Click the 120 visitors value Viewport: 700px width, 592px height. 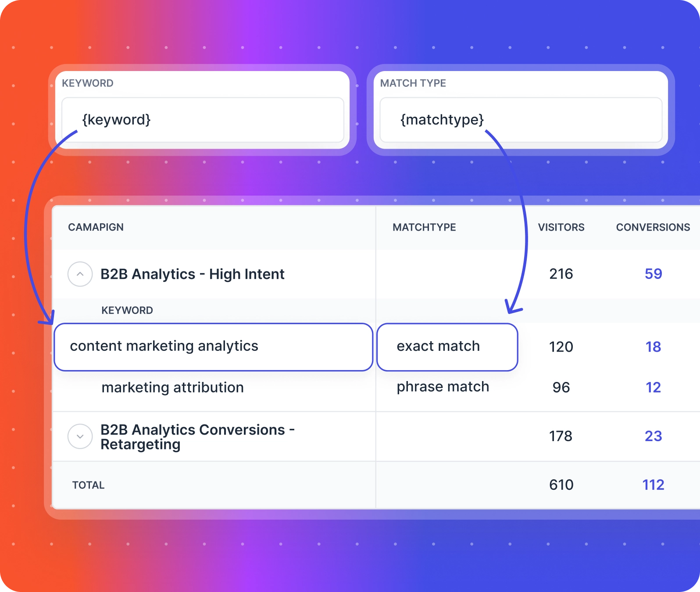pos(561,347)
